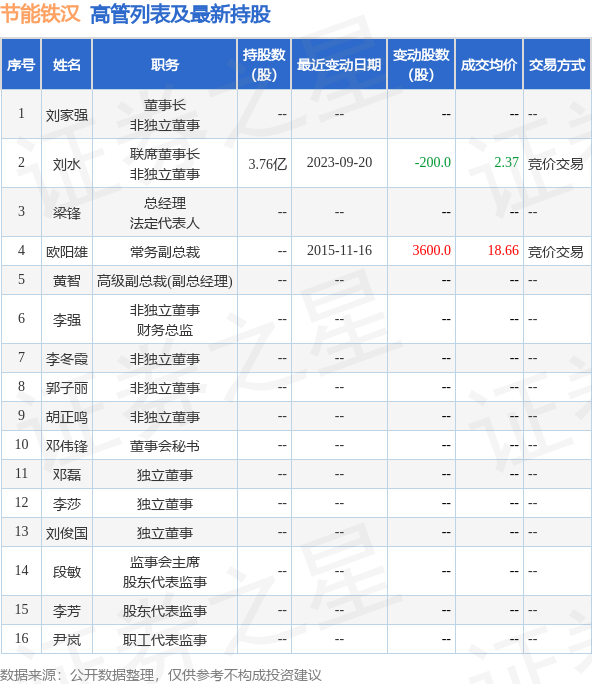Click 刘家强's position 董事长 非独立董事
This screenshot has width=592, height=684.
(x=164, y=115)
